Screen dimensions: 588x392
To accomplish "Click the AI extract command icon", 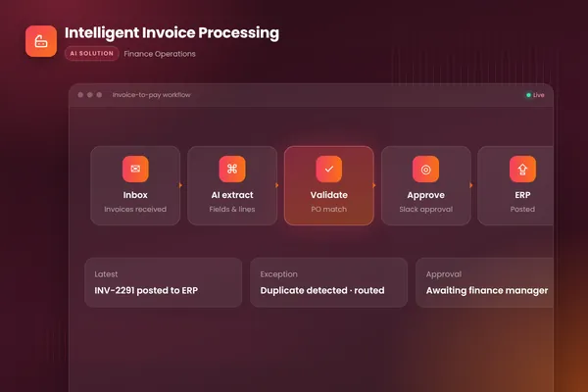I will 232,169.
